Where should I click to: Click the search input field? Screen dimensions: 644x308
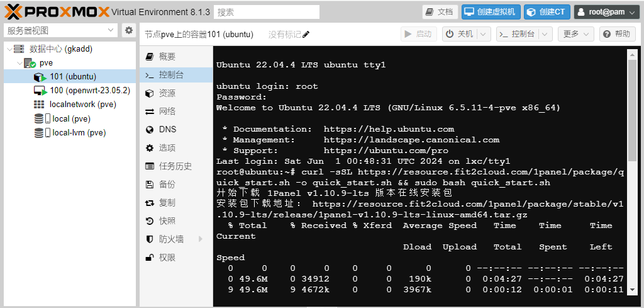click(267, 12)
